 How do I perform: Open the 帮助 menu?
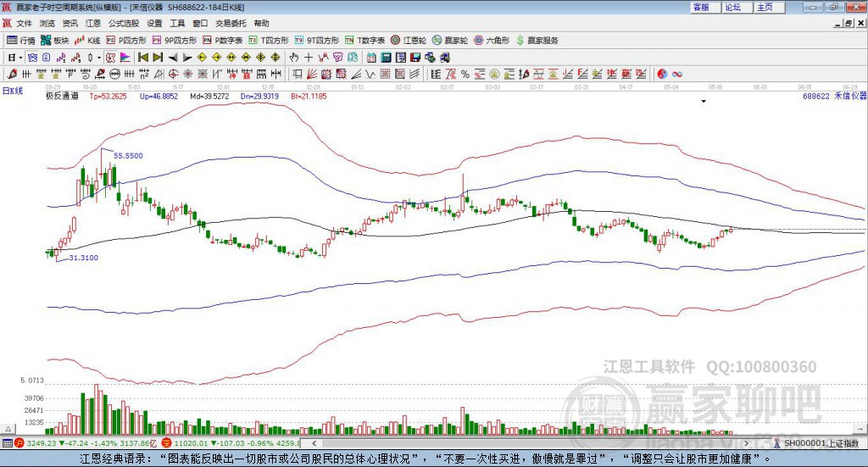pyautogui.click(x=261, y=23)
